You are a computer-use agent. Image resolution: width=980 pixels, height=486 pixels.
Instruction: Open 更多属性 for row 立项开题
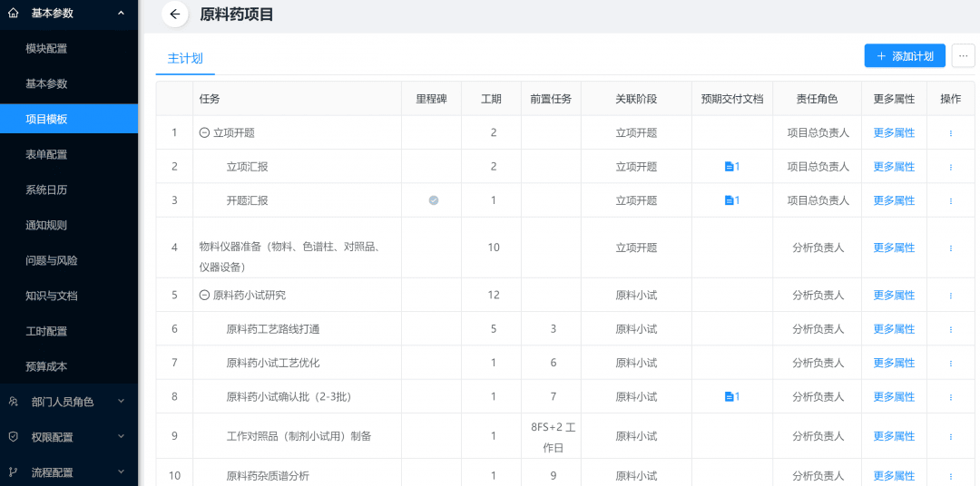click(894, 133)
